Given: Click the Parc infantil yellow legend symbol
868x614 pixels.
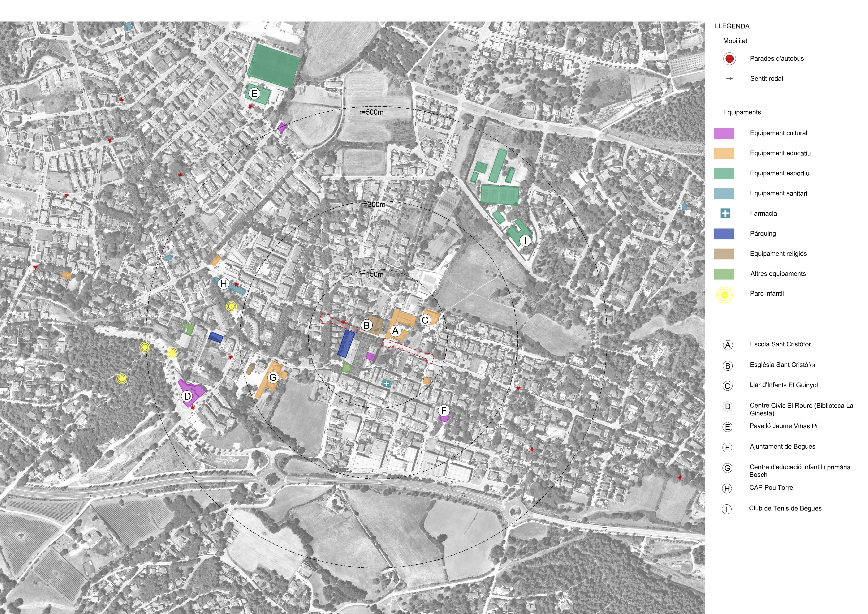Looking at the screenshot, I should click(x=724, y=295).
